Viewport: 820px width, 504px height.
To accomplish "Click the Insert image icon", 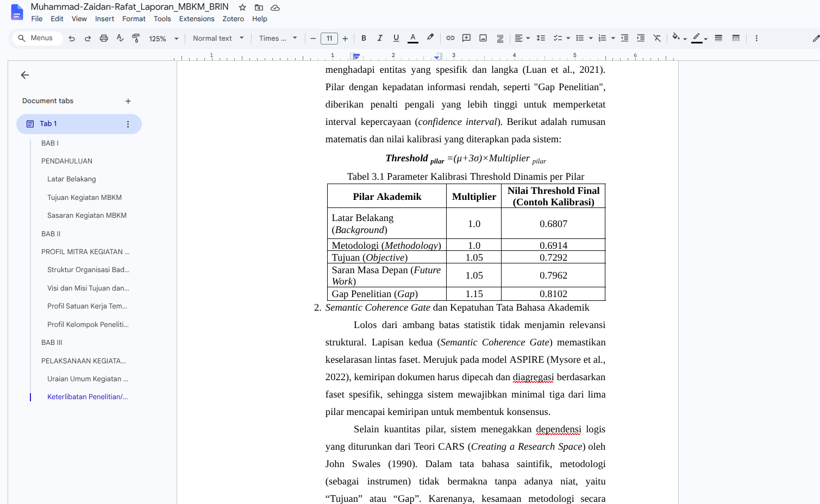I will [483, 38].
